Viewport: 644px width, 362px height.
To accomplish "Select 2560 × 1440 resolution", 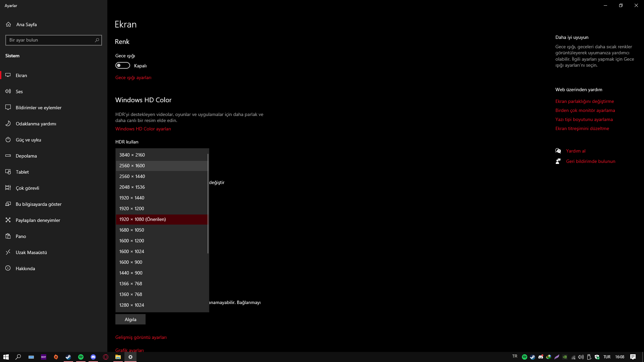I will (162, 176).
